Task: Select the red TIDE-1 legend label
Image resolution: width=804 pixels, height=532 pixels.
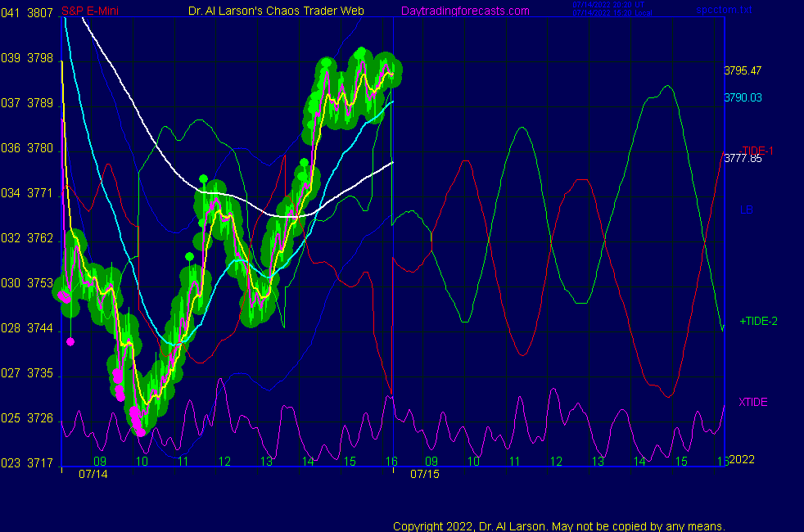Action: pyautogui.click(x=757, y=151)
